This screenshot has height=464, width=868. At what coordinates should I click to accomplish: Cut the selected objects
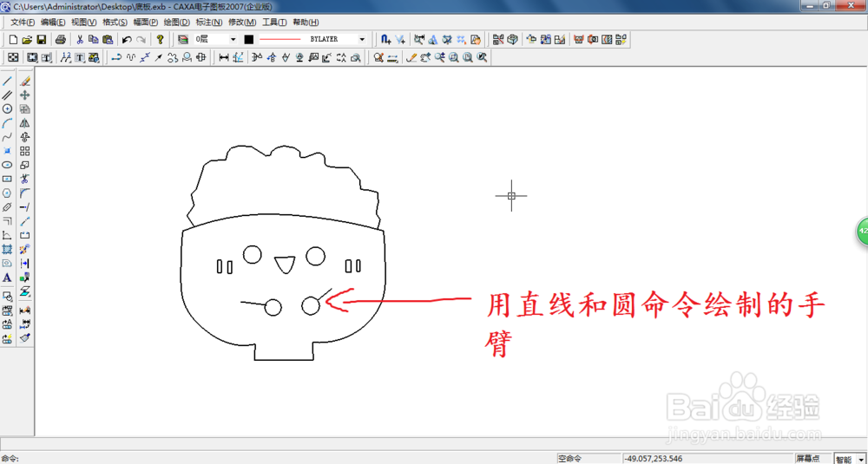tap(80, 39)
